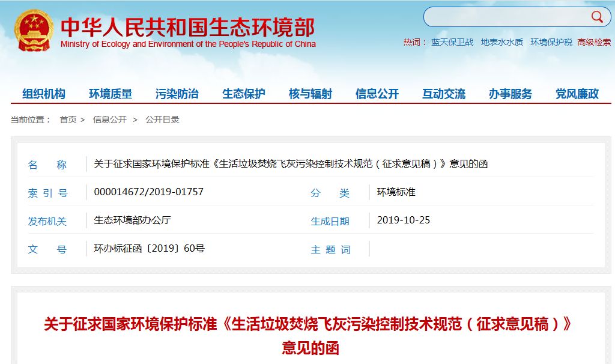
Task: Click document number 环办标征函〔2019〕60号
Action: (x=149, y=248)
